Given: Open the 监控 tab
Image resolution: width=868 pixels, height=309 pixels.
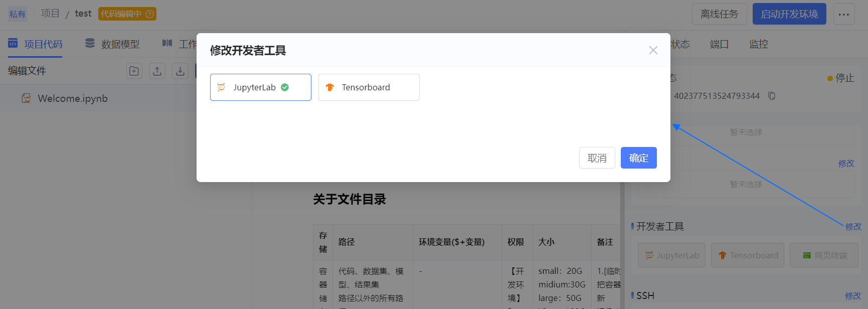Looking at the screenshot, I should tap(759, 44).
